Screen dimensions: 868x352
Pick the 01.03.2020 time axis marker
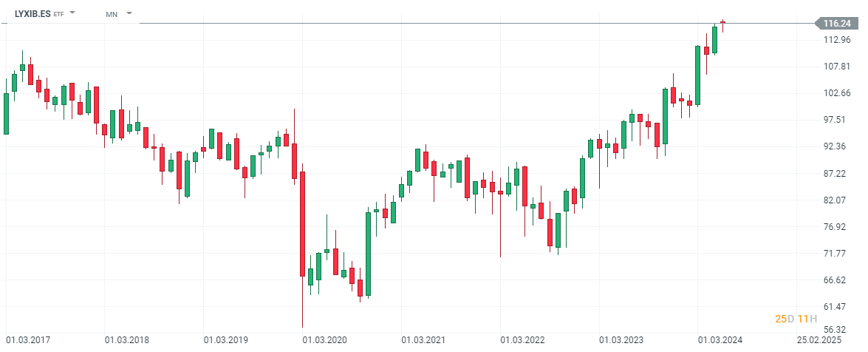[324, 340]
